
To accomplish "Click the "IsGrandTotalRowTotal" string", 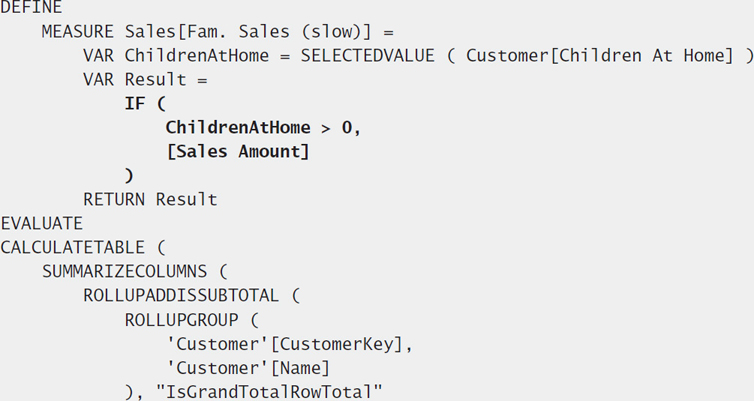I will click(269, 392).
